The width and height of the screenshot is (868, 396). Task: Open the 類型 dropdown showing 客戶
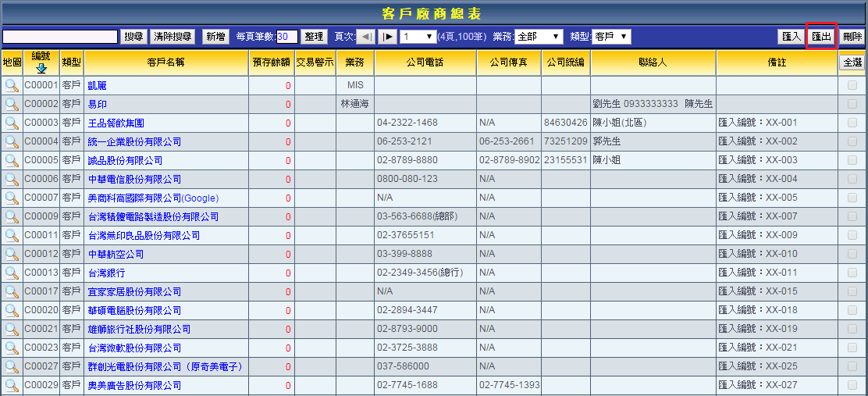[611, 37]
